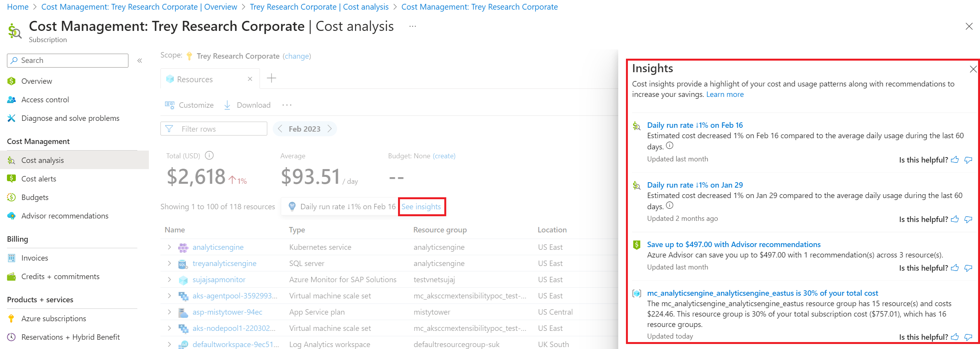Open the more options ellipsis by Download
Screen dimensions: 980x349
point(287,105)
